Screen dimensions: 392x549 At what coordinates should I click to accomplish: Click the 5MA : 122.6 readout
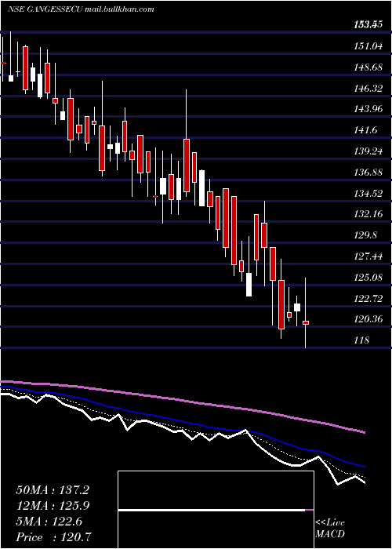[49, 522]
